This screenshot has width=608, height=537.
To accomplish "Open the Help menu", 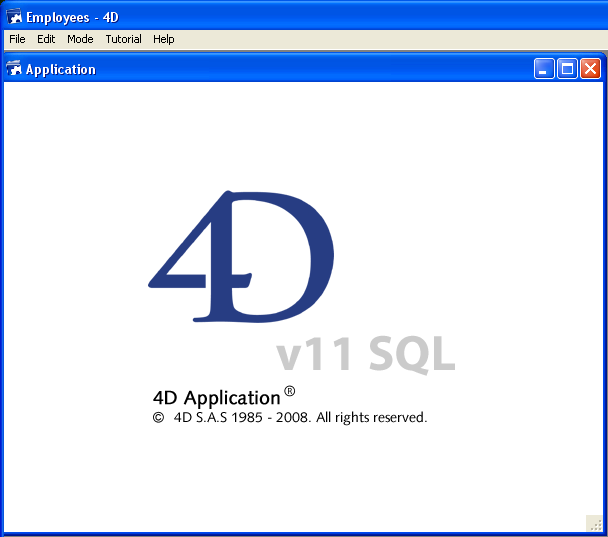I will point(164,39).
